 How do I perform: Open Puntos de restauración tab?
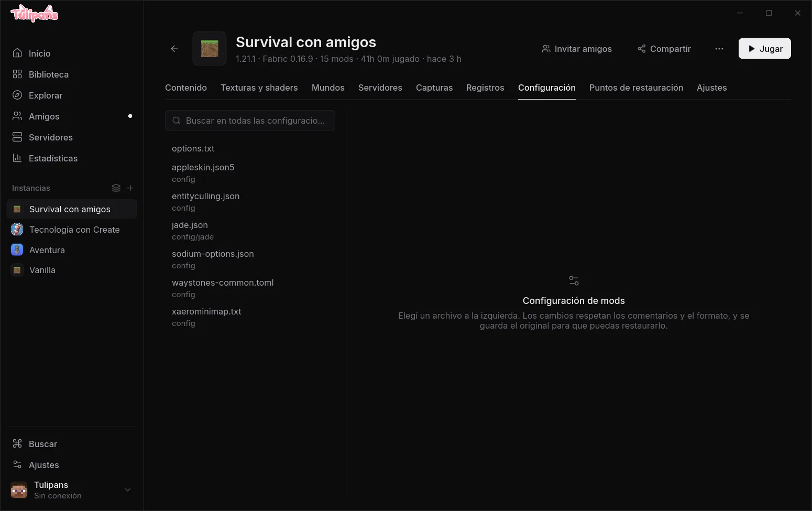636,88
